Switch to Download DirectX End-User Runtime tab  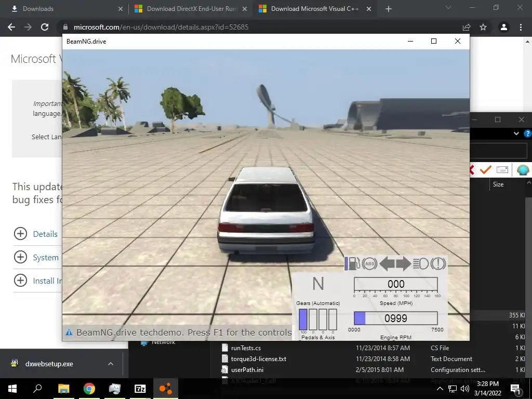point(190,9)
